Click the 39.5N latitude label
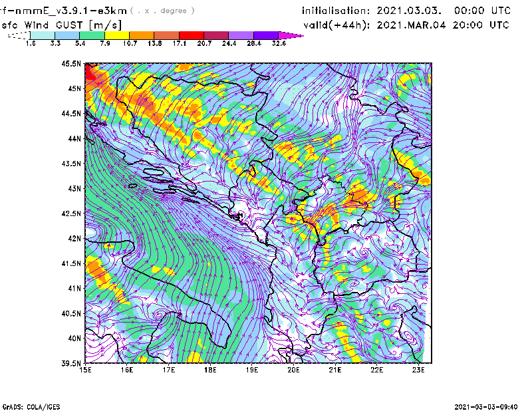The width and height of the screenshot is (532, 411). coord(71,364)
